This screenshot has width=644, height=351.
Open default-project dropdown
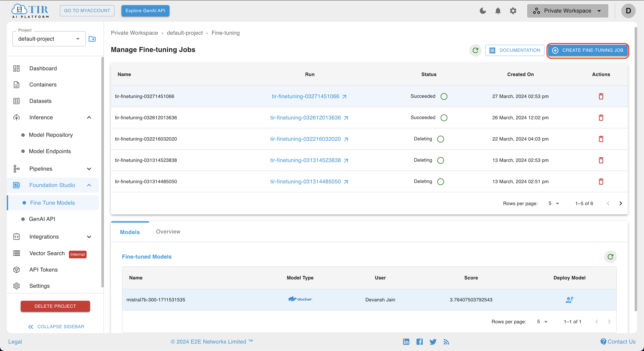49,39
